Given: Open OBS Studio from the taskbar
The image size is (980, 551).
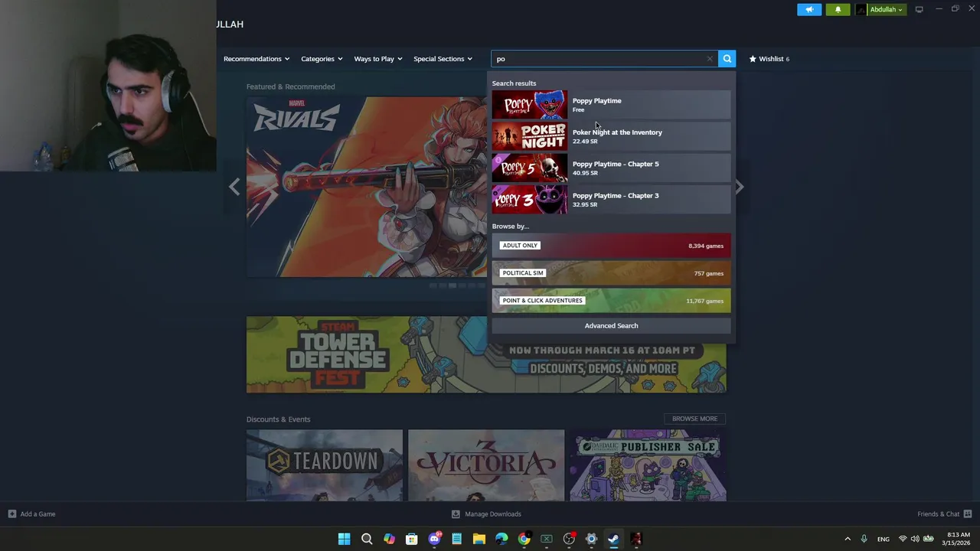Looking at the screenshot, I should [x=569, y=539].
